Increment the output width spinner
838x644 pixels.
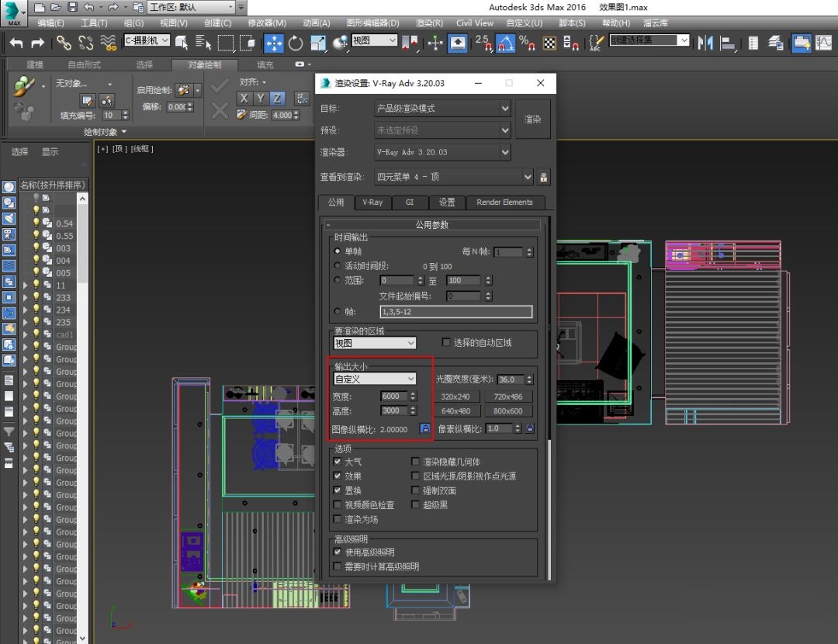413,393
